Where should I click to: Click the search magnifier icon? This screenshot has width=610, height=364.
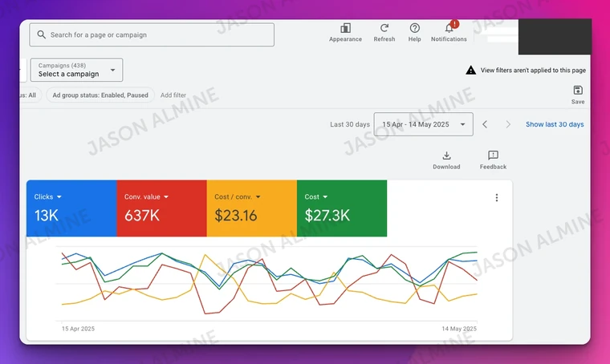coord(41,34)
